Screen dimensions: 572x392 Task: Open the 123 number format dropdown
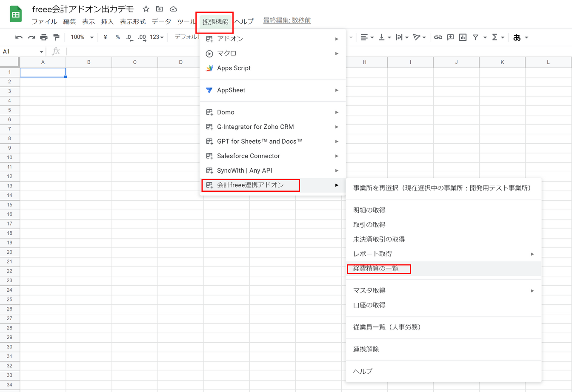[157, 37]
